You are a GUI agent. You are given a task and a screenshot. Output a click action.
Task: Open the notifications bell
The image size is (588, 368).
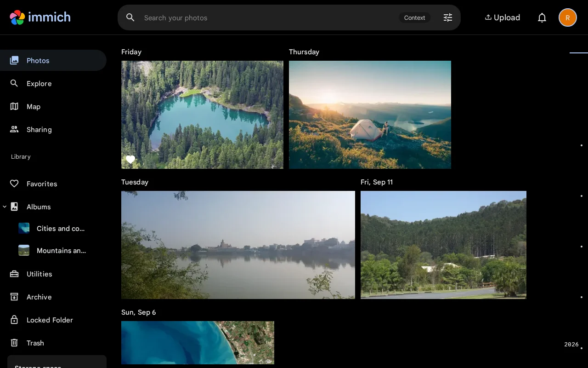[x=542, y=17]
